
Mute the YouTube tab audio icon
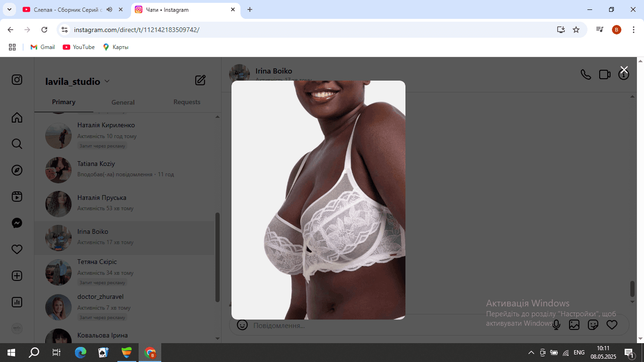(x=109, y=9)
